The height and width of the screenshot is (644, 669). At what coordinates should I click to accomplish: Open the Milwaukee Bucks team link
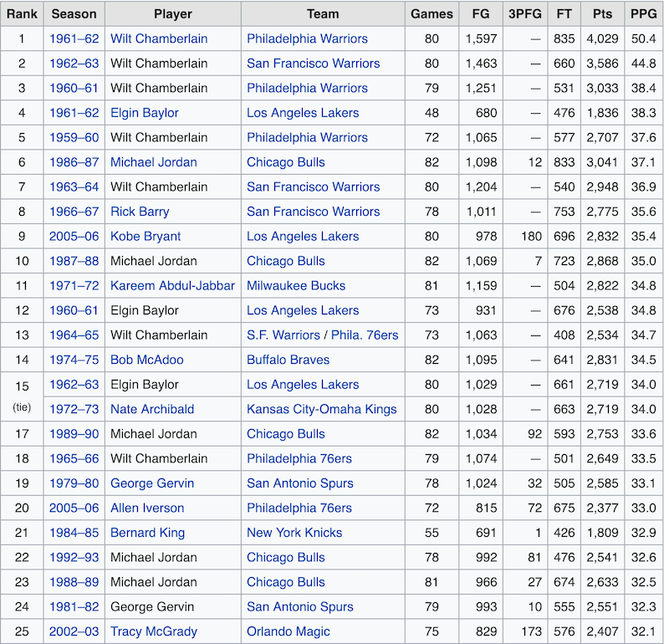[296, 286]
